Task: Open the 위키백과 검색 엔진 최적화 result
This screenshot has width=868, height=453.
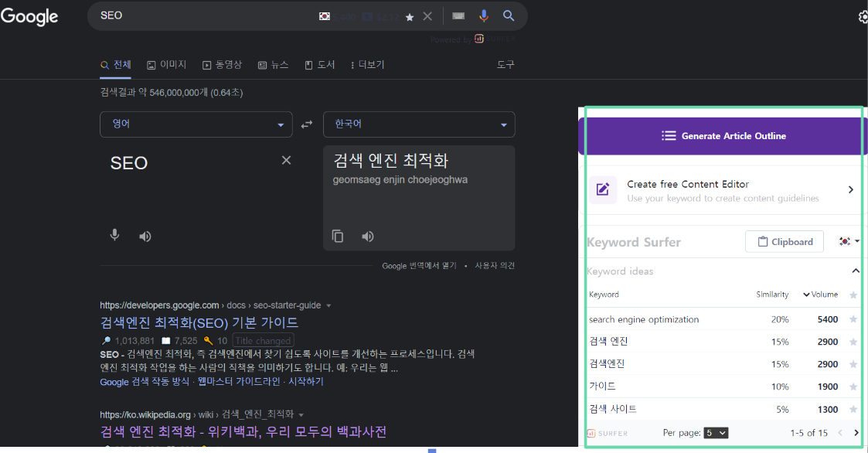Action: 243,432
